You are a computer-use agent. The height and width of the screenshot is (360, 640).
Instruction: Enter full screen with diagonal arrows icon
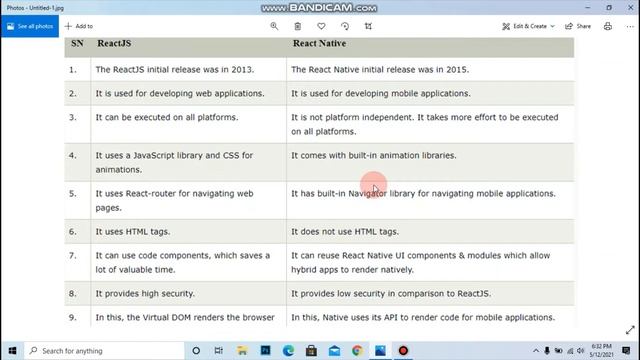point(630,330)
